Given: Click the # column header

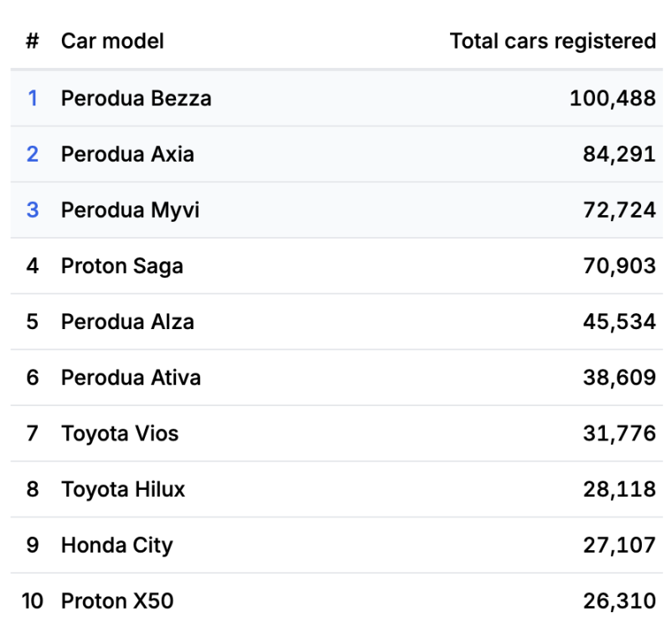Looking at the screenshot, I should coord(33,41).
